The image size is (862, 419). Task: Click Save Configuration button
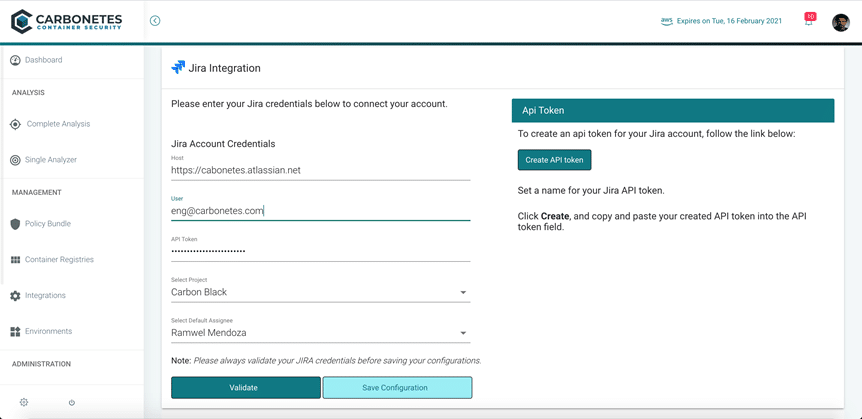tap(397, 388)
